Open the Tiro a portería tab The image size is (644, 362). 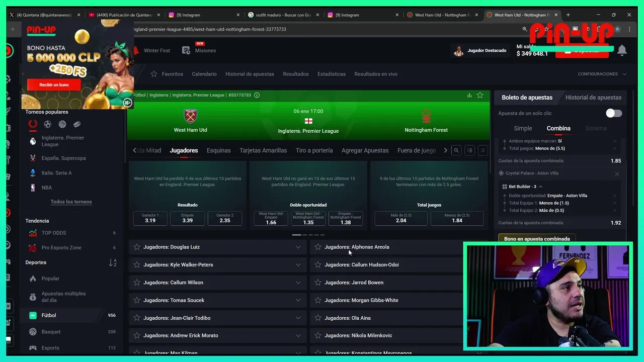(x=314, y=150)
